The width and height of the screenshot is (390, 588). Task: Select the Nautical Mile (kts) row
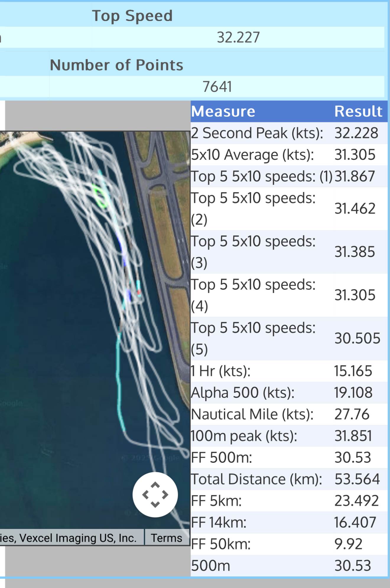pyautogui.click(x=252, y=414)
